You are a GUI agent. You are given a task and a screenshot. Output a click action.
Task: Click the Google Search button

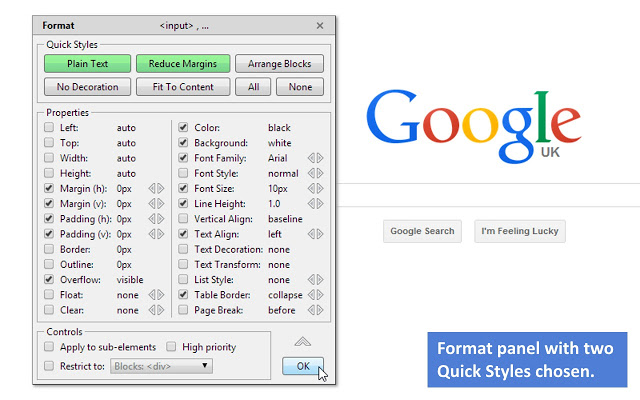pos(422,231)
